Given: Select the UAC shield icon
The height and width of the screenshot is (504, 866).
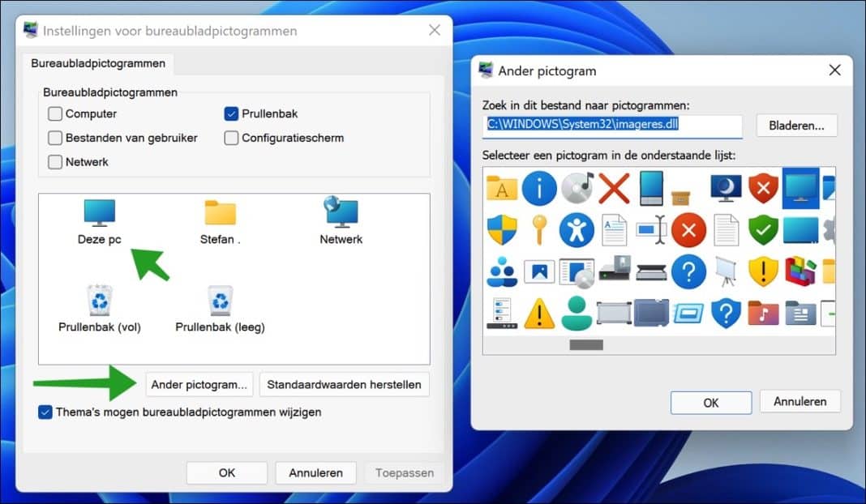Looking at the screenshot, I should click(x=502, y=229).
